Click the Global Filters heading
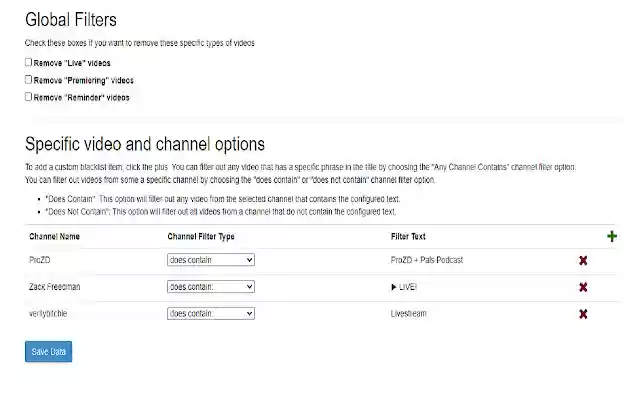The image size is (640, 400). [71, 20]
